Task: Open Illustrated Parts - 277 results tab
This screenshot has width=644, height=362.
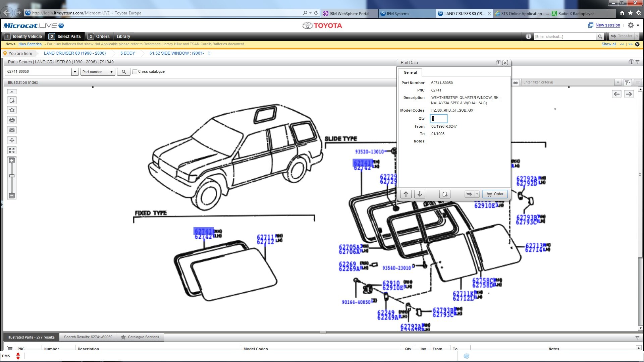Action: pyautogui.click(x=32, y=337)
